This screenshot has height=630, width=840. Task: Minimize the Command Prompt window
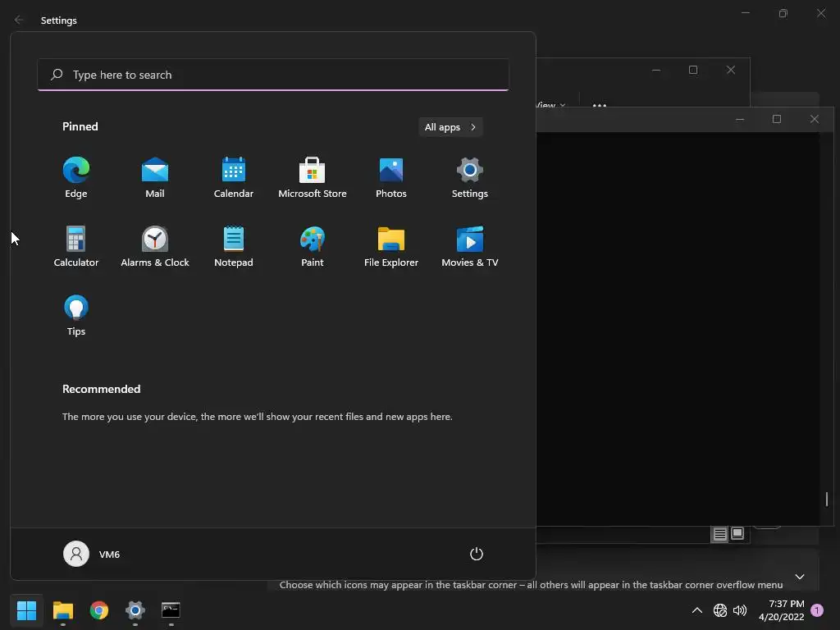tap(740, 119)
